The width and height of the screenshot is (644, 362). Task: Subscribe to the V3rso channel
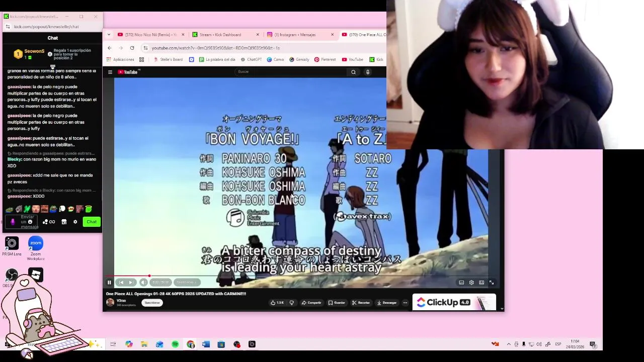tap(152, 303)
